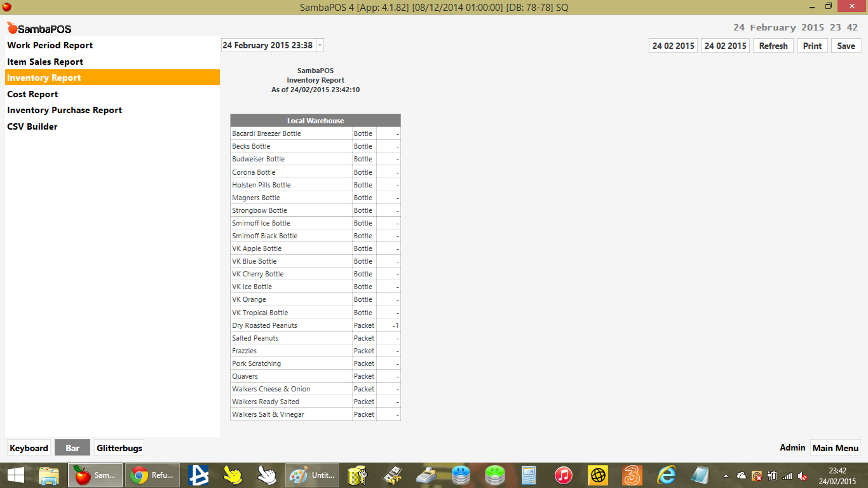Click Strongbow Bottle entry
This screenshot has width=868, height=488.
(259, 210)
